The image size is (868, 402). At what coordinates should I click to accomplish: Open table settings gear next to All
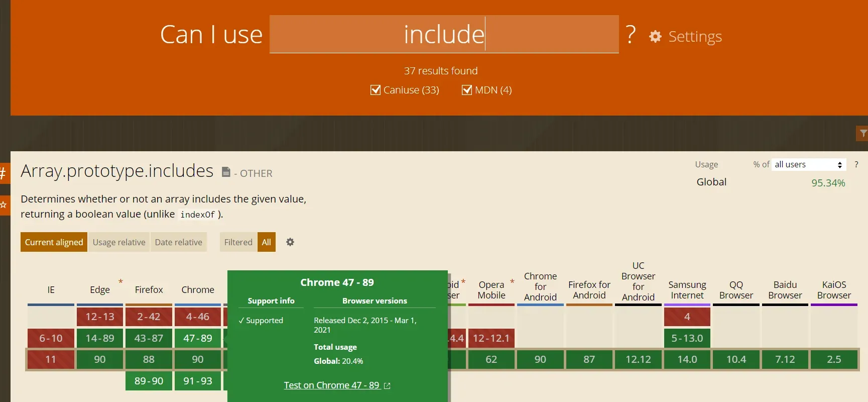click(290, 242)
